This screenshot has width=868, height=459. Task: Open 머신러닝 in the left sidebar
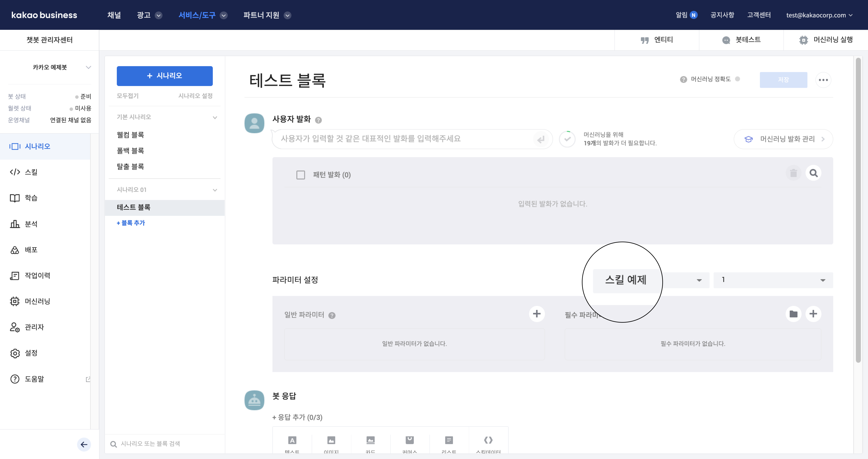37,301
